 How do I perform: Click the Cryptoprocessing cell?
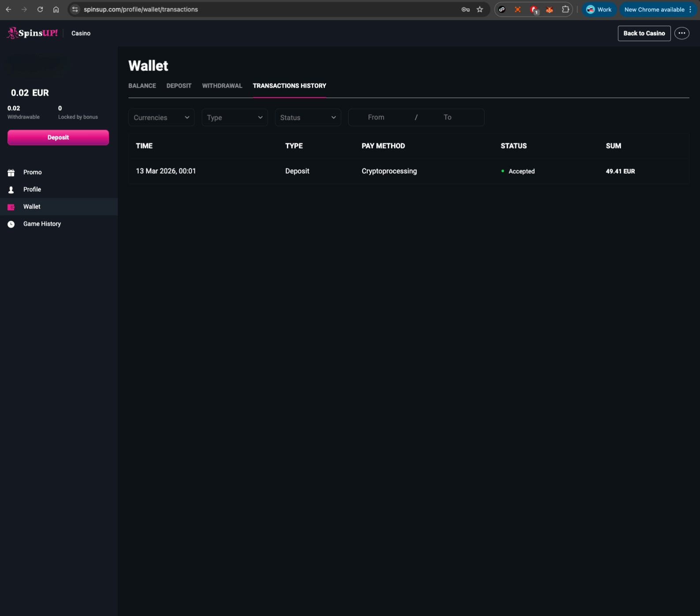tap(389, 171)
